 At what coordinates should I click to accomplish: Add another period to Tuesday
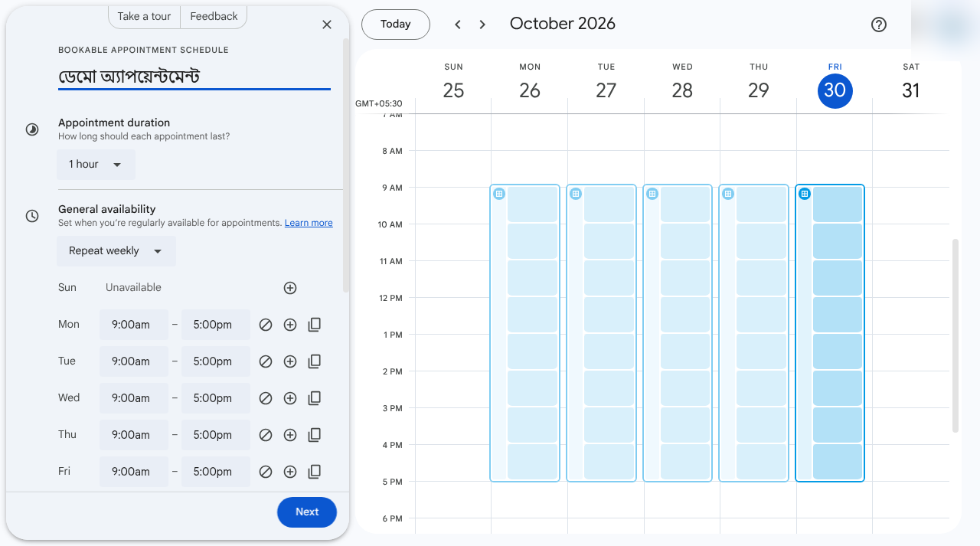[290, 361]
